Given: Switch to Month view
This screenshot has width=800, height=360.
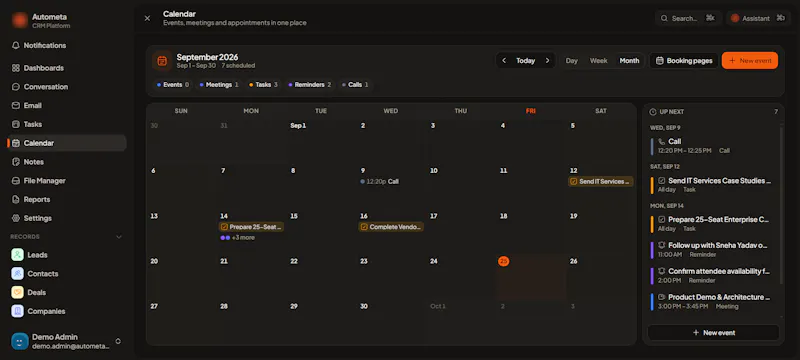Looking at the screenshot, I should point(629,61).
